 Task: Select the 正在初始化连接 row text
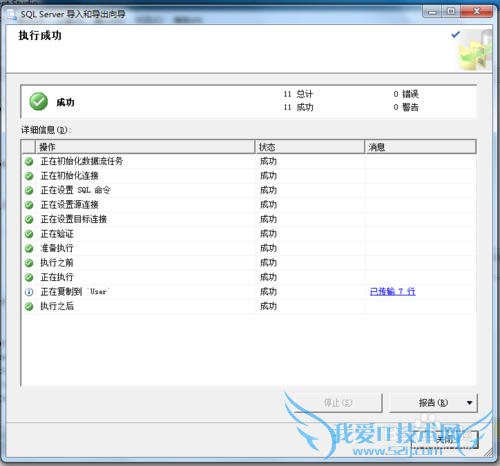[x=69, y=176]
